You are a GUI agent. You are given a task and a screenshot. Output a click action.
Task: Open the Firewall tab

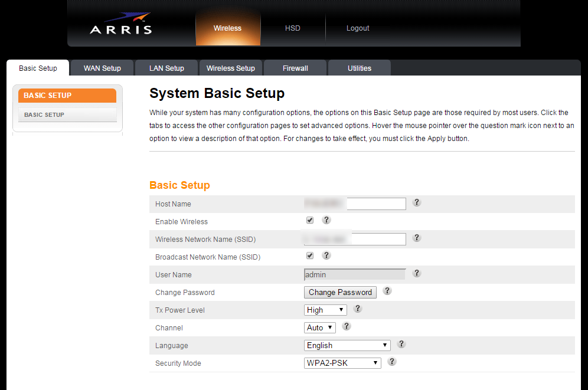coord(295,68)
